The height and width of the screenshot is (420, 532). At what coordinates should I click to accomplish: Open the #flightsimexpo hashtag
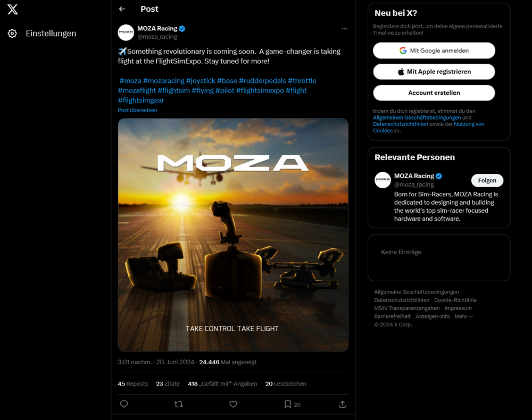[260, 90]
